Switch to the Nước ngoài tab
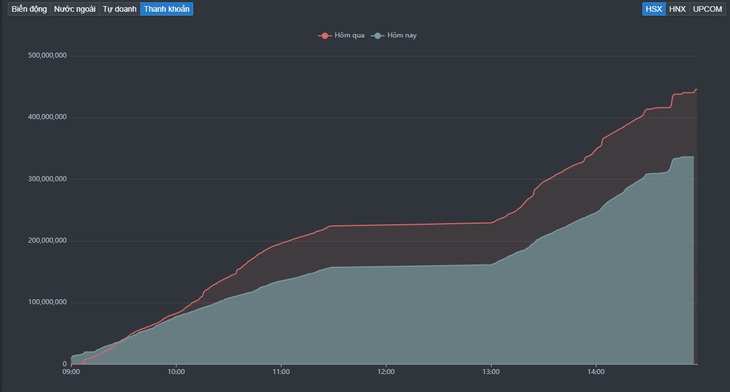 pos(74,9)
